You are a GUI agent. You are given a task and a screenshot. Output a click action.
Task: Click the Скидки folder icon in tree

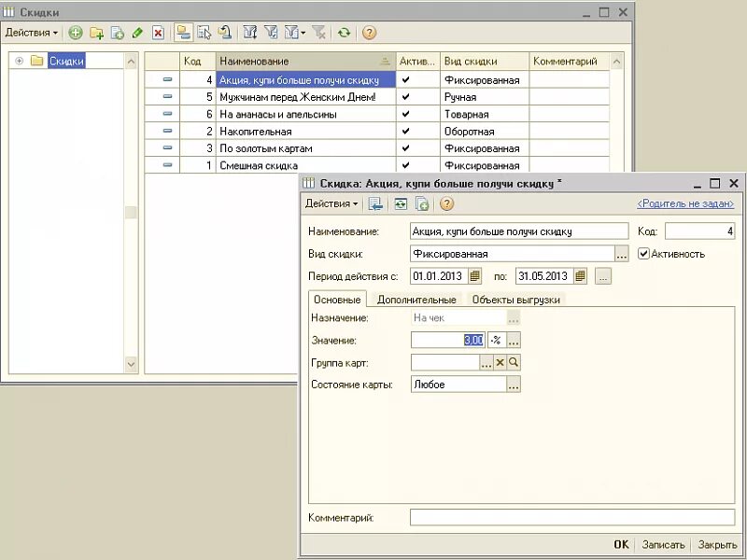[x=37, y=61]
